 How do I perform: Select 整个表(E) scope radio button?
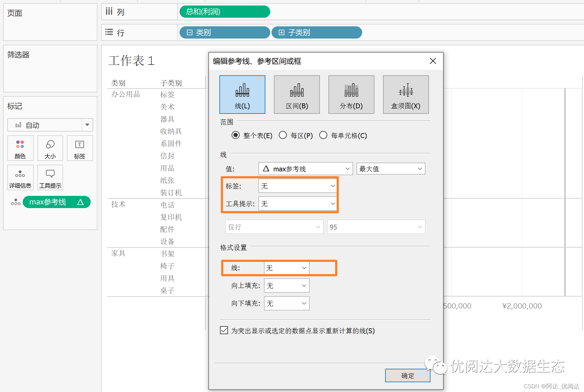point(236,135)
